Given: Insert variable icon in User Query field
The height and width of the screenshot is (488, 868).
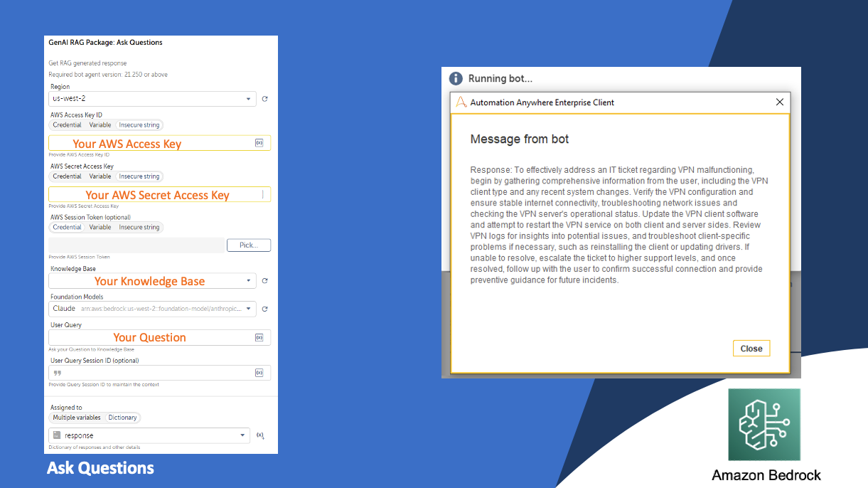Looking at the screenshot, I should tap(259, 337).
